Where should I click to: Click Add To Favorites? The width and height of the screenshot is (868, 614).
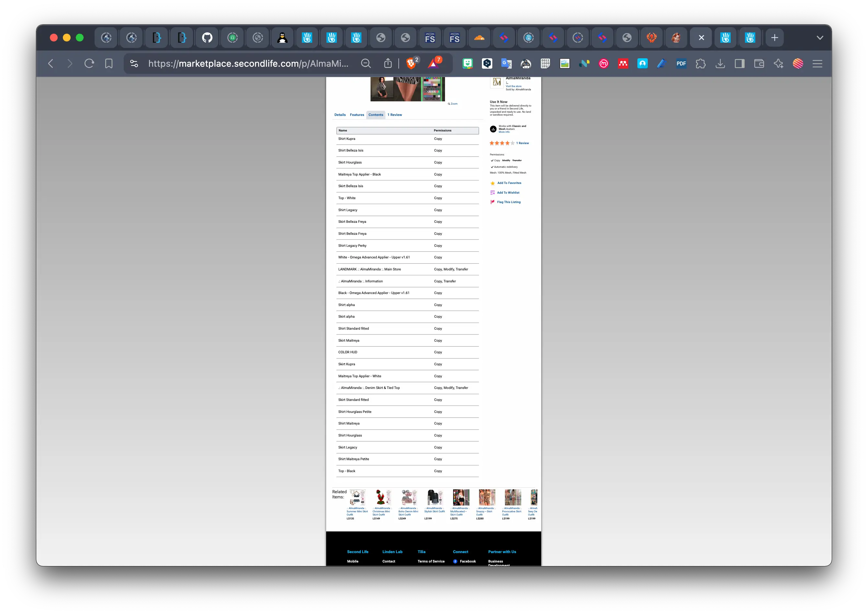(x=509, y=183)
